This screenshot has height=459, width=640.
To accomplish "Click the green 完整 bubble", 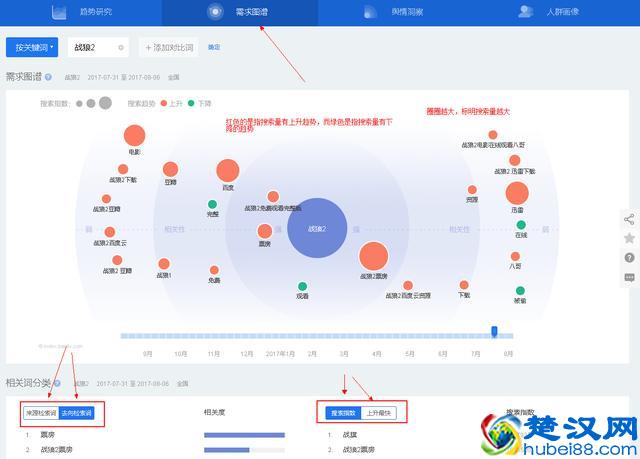I will tap(212, 204).
